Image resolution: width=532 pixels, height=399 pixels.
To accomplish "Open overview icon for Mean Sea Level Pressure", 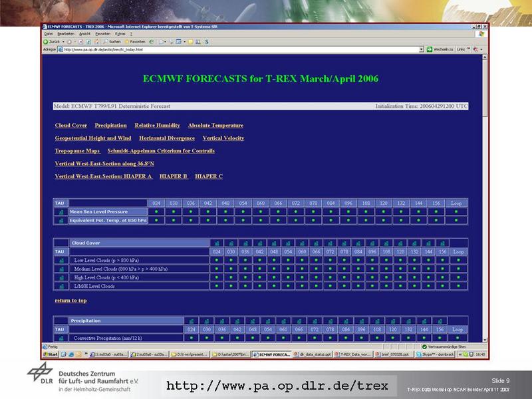I will tap(61, 211).
